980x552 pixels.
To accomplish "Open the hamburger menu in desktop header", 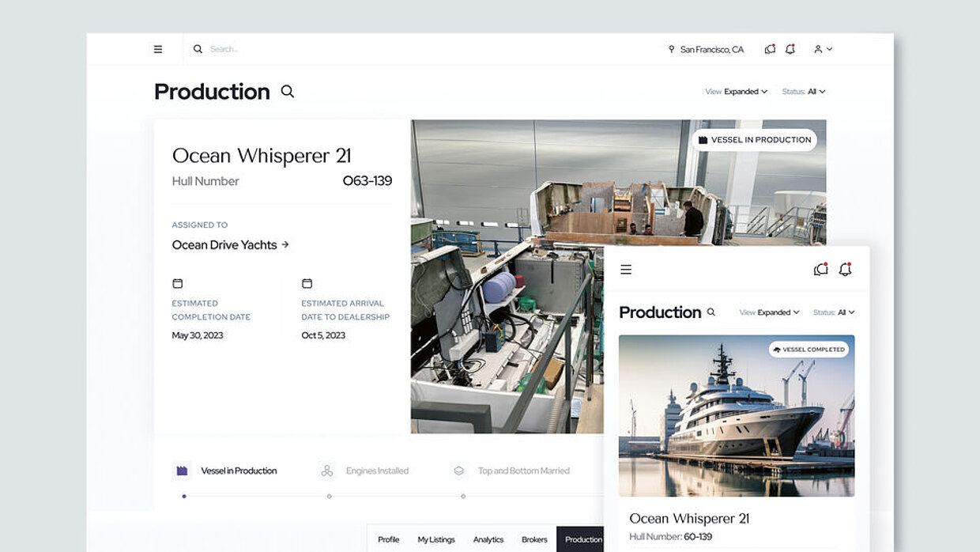I will point(158,49).
